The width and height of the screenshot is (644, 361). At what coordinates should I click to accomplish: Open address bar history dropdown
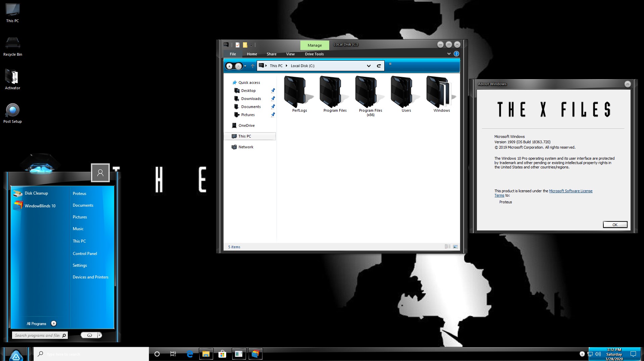click(368, 66)
